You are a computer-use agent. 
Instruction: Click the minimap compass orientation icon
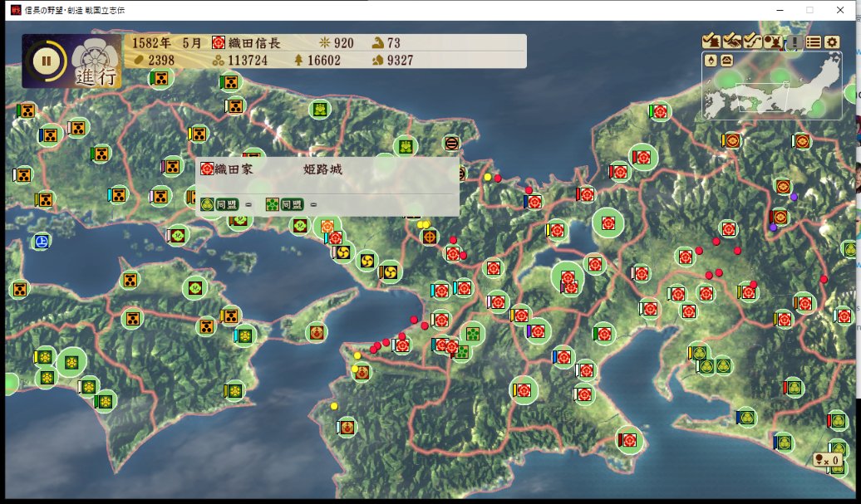(x=711, y=61)
